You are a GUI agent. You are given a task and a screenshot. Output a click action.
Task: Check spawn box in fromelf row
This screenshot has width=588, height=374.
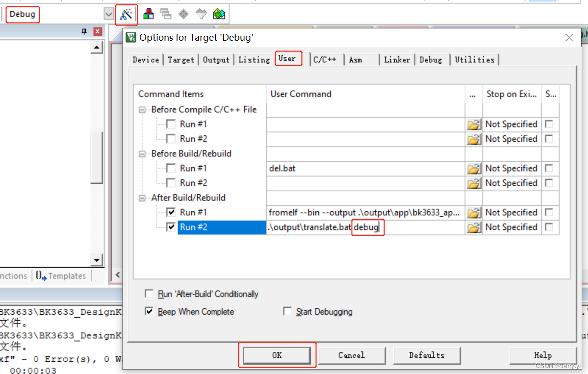pos(549,212)
